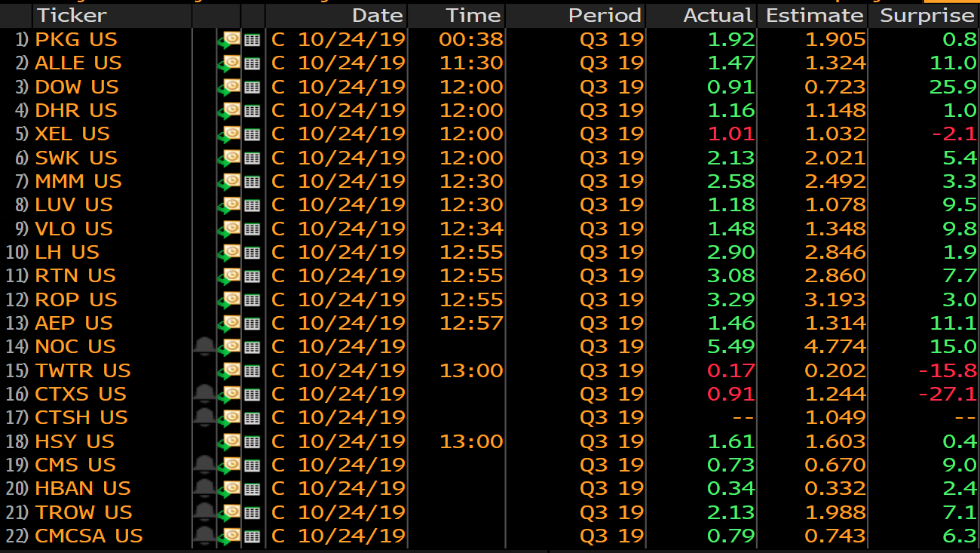Click the Actual column header
980x553 pixels.
coord(717,15)
